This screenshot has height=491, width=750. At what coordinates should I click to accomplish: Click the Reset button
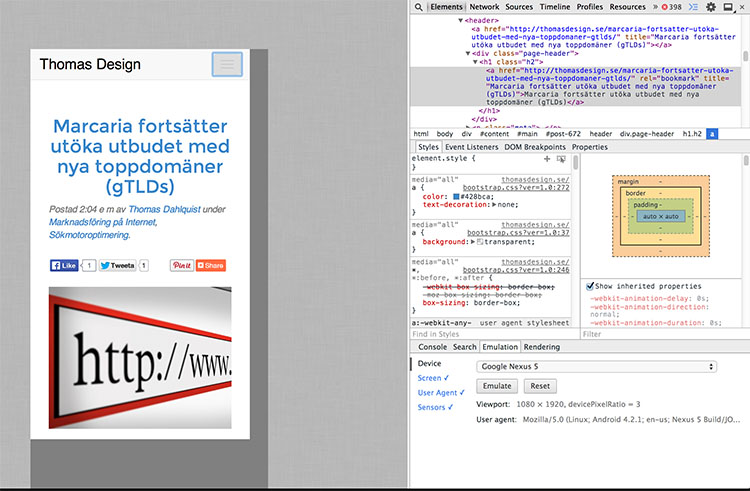[540, 386]
